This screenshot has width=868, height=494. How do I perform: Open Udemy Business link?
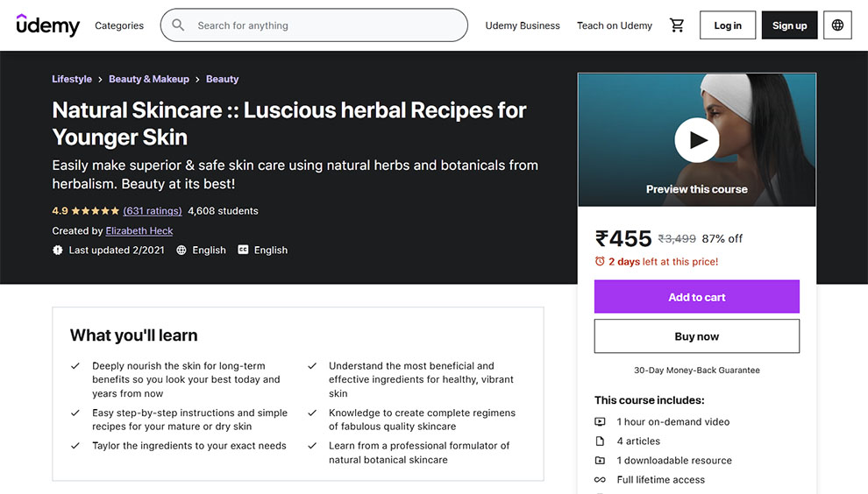tap(523, 25)
